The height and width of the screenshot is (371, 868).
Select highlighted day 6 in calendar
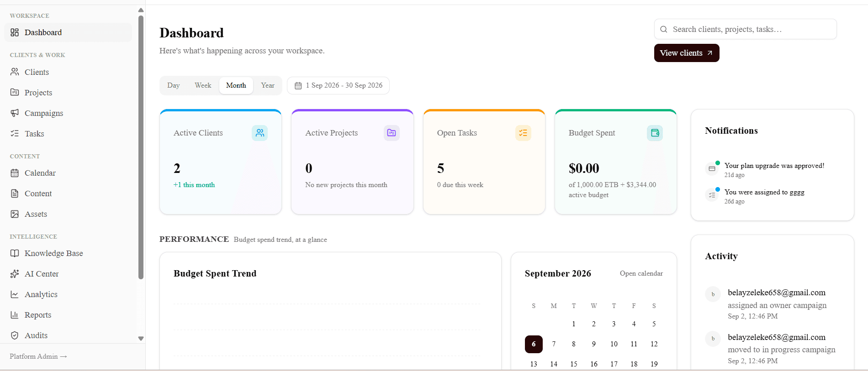click(534, 344)
